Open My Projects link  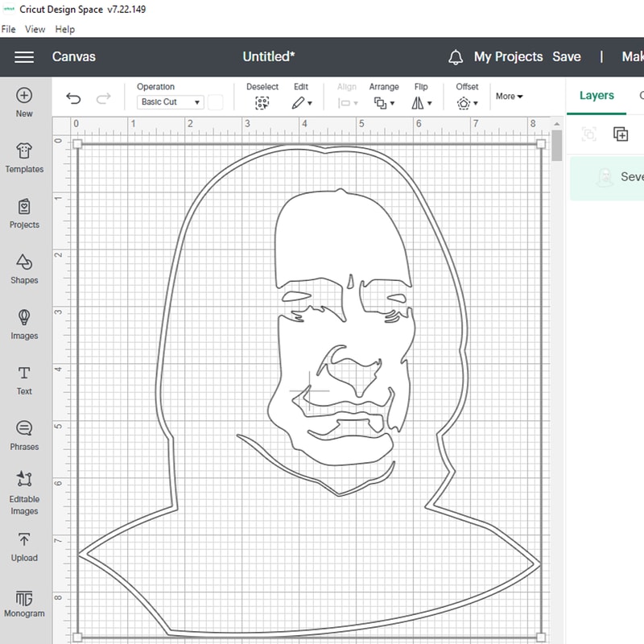pyautogui.click(x=508, y=56)
